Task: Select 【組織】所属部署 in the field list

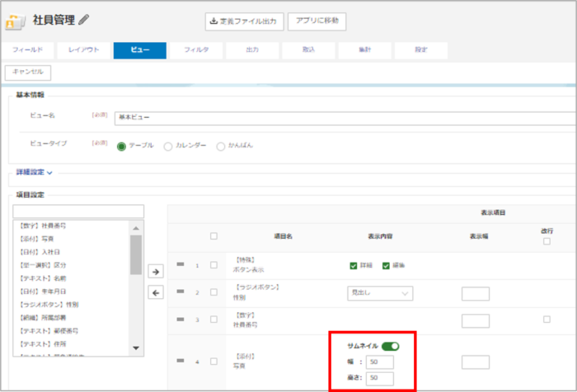Action: tap(71, 318)
